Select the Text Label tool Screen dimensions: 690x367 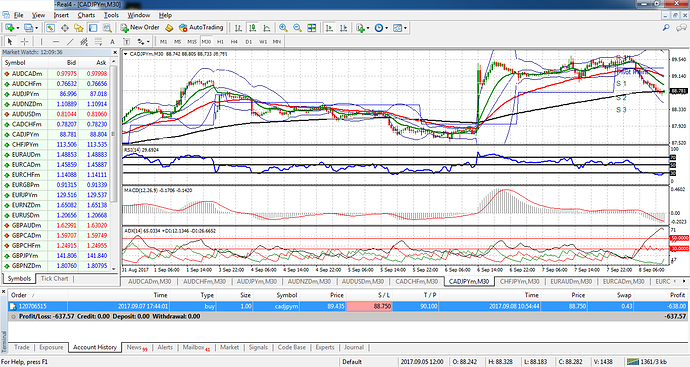point(126,42)
